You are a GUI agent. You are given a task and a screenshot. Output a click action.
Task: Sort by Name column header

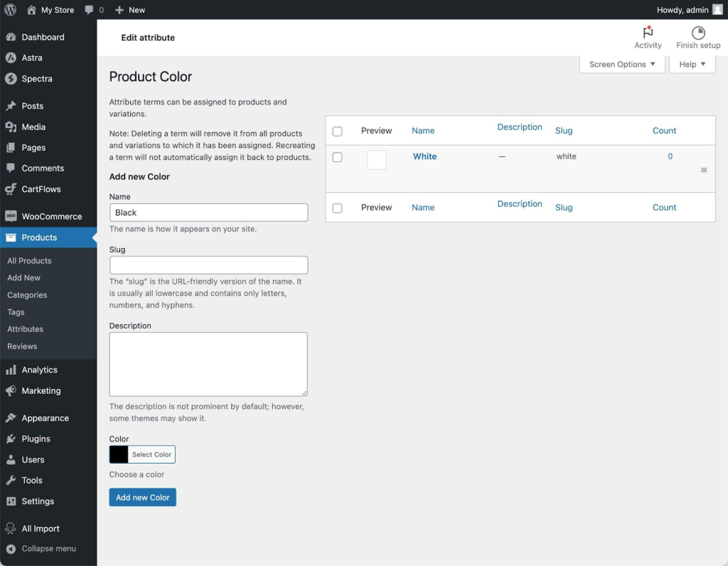pos(423,131)
